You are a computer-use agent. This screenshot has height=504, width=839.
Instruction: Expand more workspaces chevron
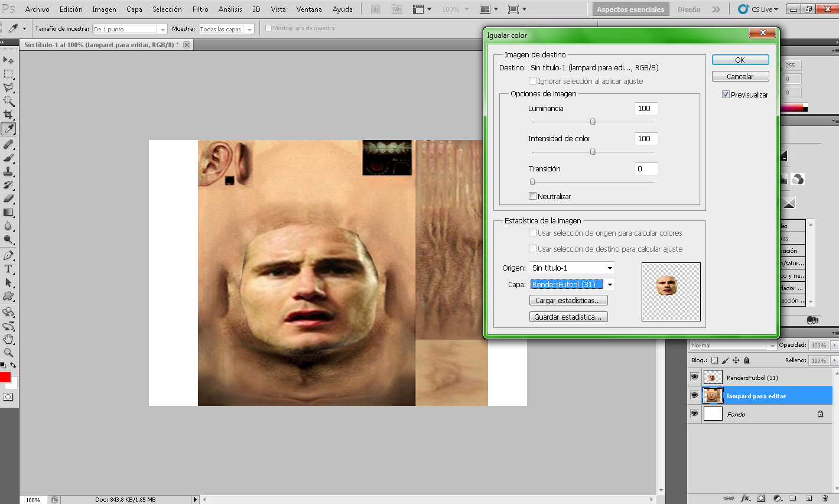716,9
